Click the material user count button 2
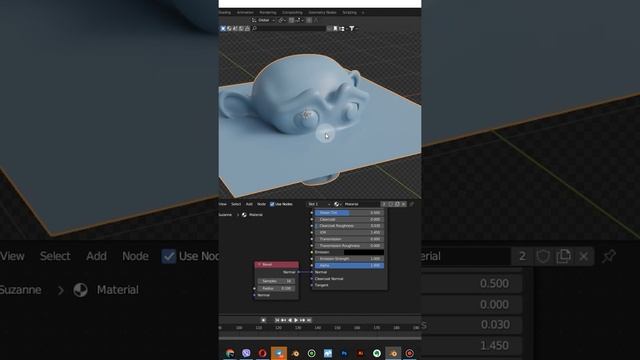 point(384,204)
